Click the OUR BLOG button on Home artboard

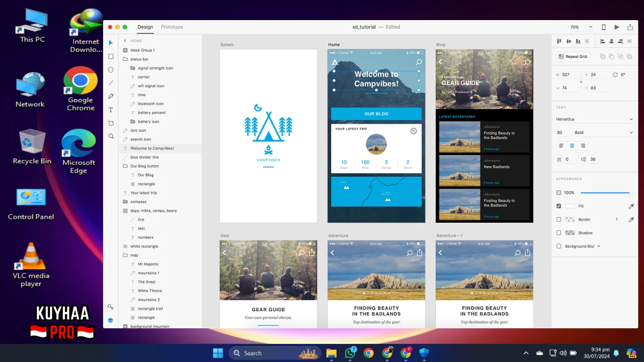(376, 114)
